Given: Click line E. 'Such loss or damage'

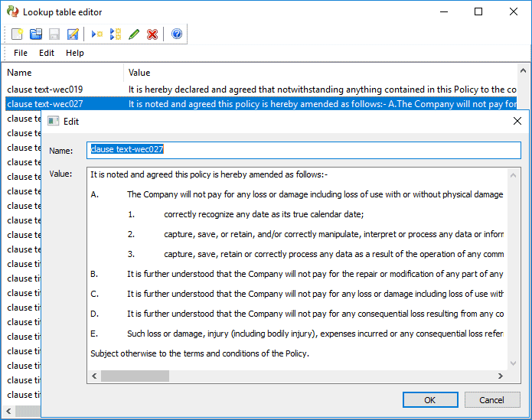Looking at the screenshot, I should click(297, 334).
